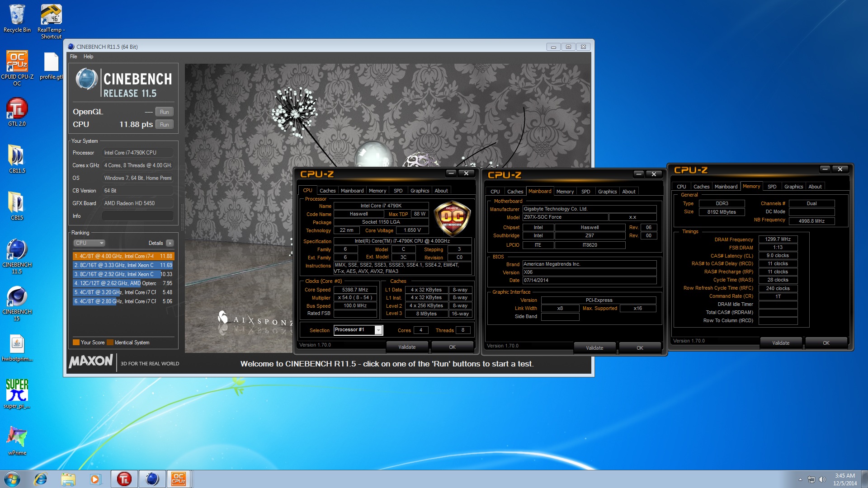Click the Maxon logo in Cinebench
Viewport: 868px width, 488px height.
(91, 361)
